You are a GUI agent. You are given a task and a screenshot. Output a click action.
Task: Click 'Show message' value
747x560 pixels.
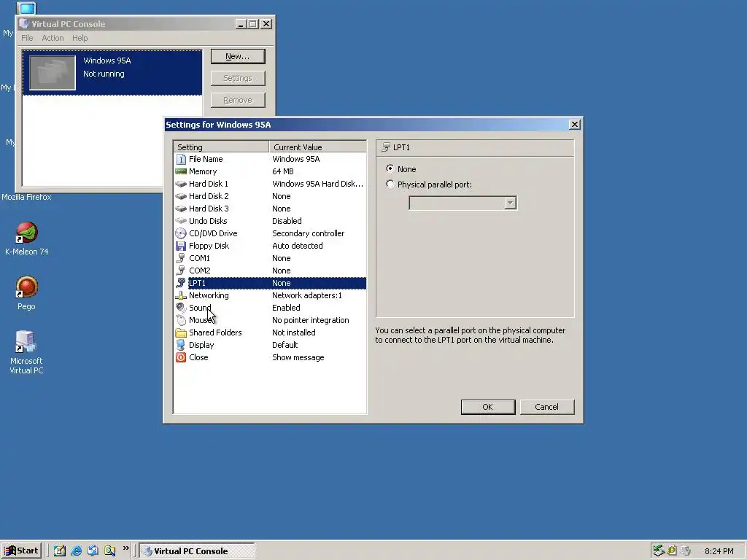point(298,357)
